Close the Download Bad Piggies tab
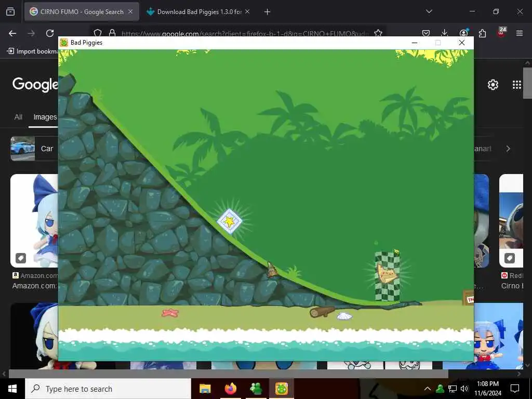Viewport: 532px width, 399px height. pyautogui.click(x=247, y=11)
